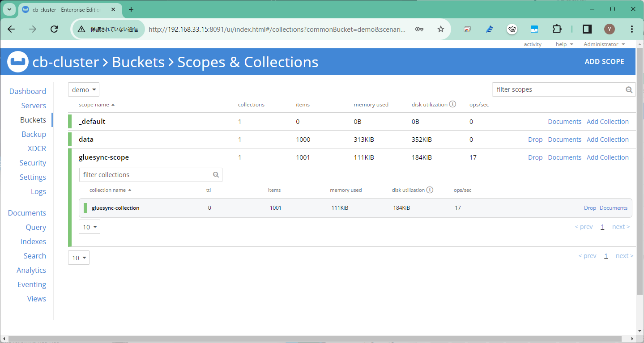This screenshot has width=644, height=343.
Task: Open the Chrome three-dot menu
Action: coord(632,29)
